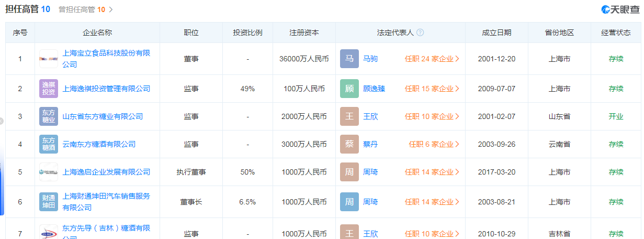Click the 2001-12-20 date cell
Image resolution: width=644 pixels, height=239 pixels.
pos(496,59)
